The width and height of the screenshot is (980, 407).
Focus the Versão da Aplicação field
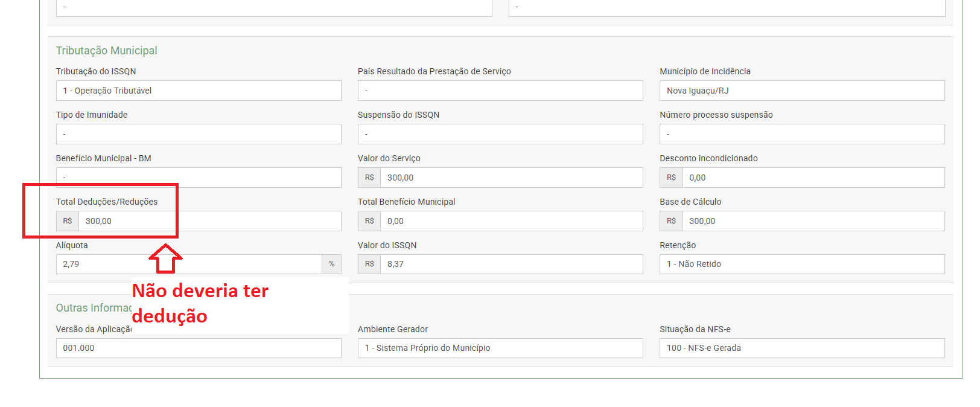(x=199, y=348)
